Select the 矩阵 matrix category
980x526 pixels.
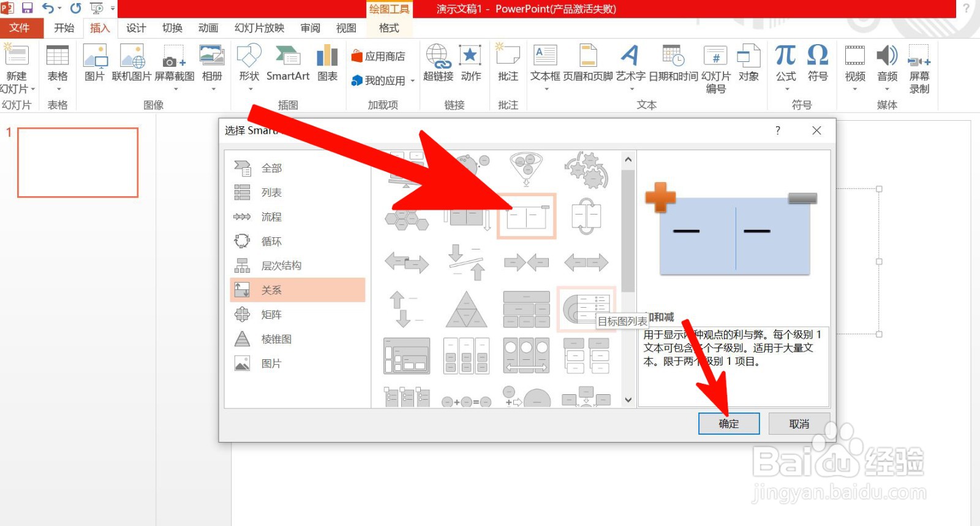(x=298, y=314)
